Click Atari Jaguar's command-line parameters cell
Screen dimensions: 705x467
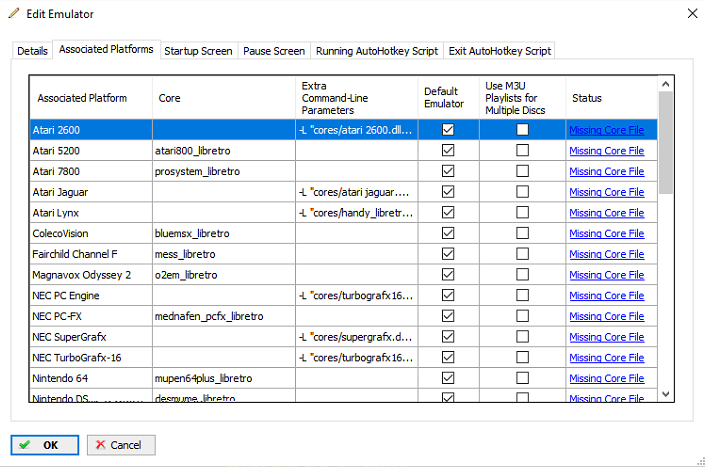click(x=357, y=192)
